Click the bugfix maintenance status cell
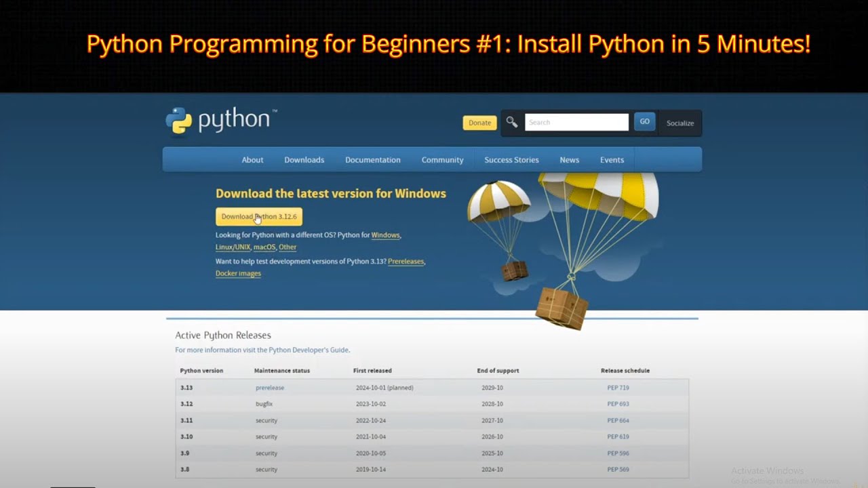Viewport: 868px width, 488px height. (264, 404)
